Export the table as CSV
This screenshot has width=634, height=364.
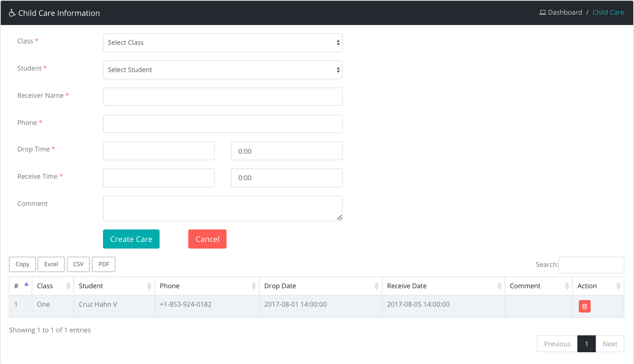(x=78, y=264)
